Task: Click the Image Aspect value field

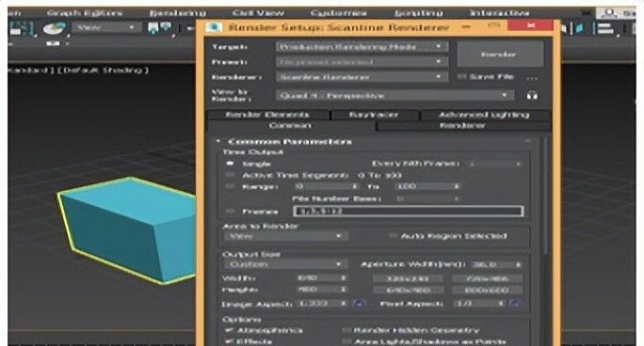Action: [318, 304]
